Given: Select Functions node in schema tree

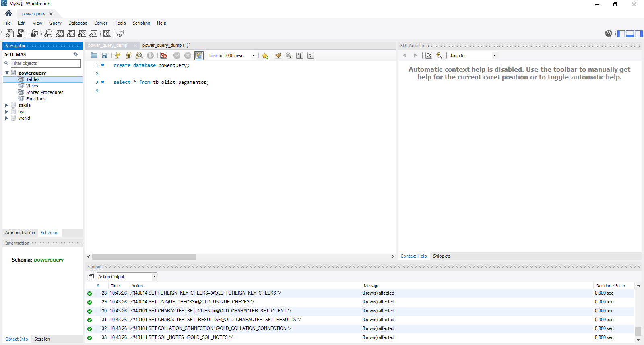Looking at the screenshot, I should point(36,99).
